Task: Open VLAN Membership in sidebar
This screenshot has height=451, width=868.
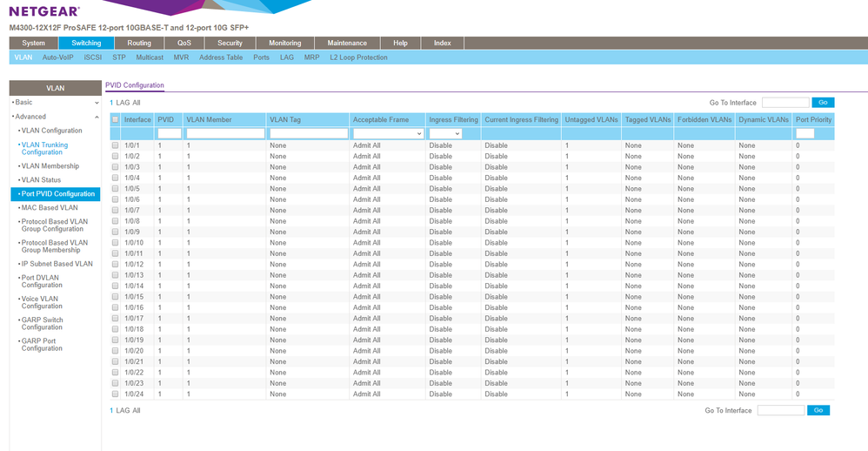Action: tap(50, 166)
